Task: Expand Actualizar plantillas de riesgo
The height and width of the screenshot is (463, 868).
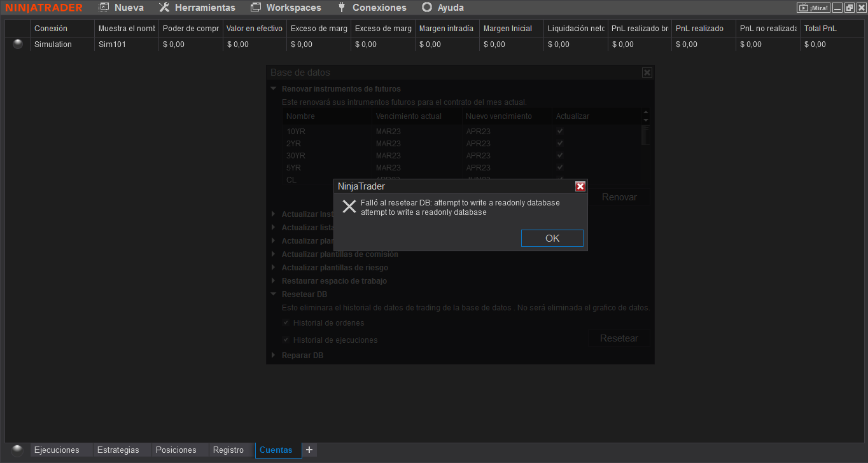Action: (274, 267)
